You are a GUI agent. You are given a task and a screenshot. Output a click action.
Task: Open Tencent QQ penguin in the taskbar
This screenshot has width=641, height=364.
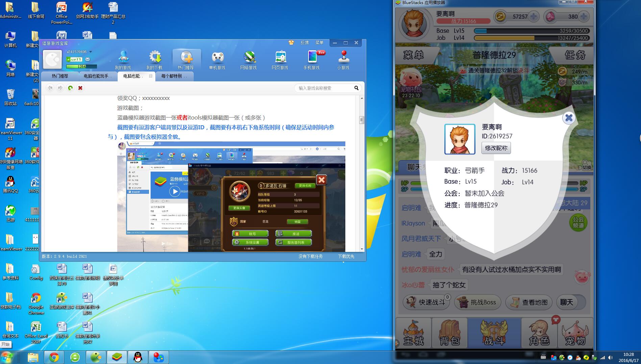pos(138,357)
